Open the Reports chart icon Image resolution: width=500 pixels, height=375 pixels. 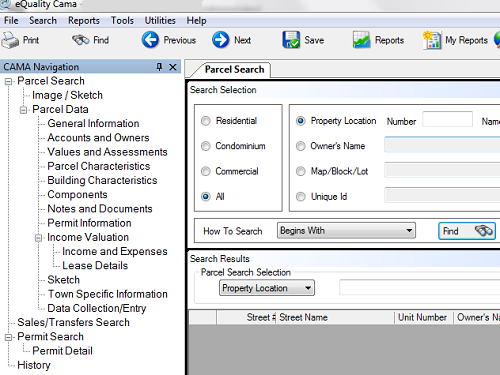click(x=362, y=40)
